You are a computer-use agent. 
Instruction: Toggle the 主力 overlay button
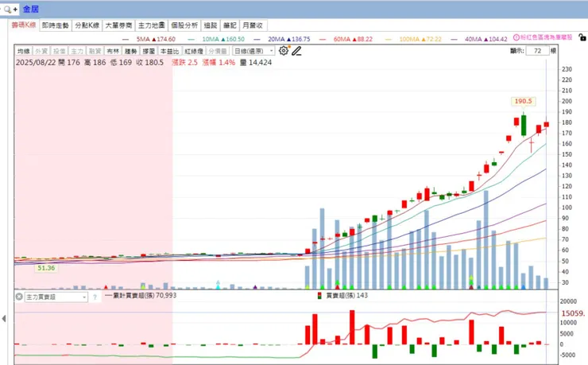click(x=77, y=51)
